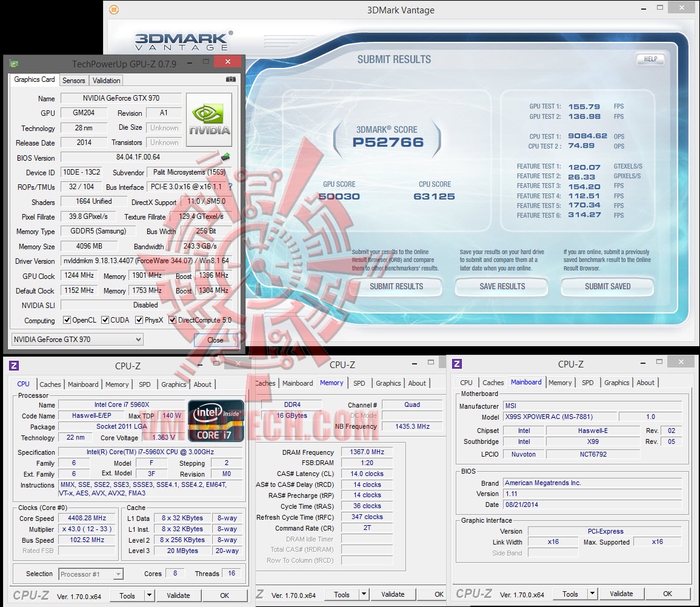Click the NVIDIA logo in GPU-Z

(x=209, y=119)
